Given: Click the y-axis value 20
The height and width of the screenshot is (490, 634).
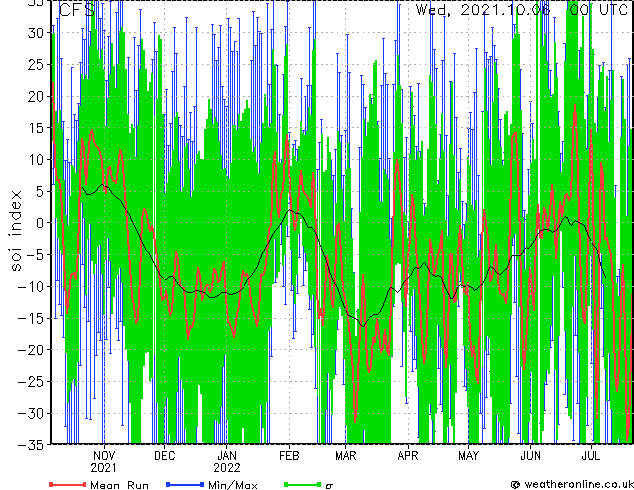Looking at the screenshot, I should point(36,96).
